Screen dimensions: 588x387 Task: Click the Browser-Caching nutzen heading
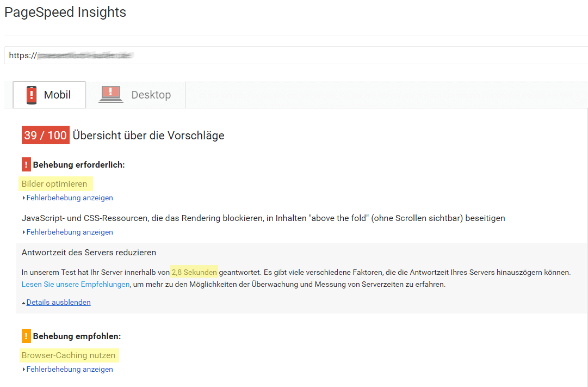(x=68, y=355)
